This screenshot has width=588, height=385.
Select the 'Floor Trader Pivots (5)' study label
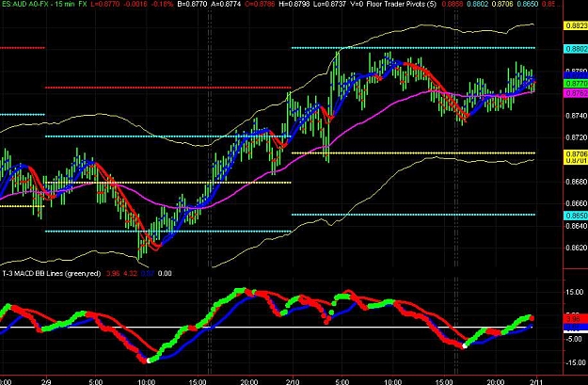tap(401, 4)
